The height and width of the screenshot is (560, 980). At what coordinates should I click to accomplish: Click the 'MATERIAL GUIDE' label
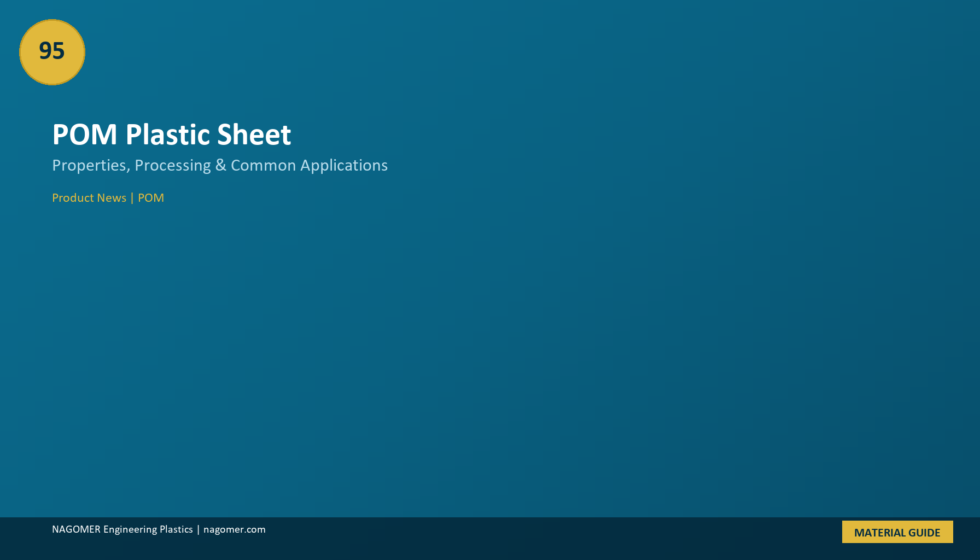pos(897,532)
